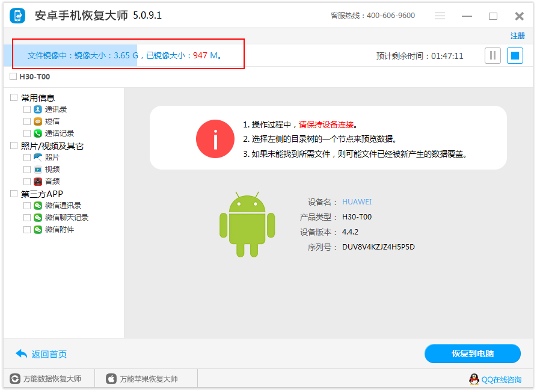This screenshot has height=392, width=537.
Task: Check the H30-T00 device checkbox
Action: [x=13, y=76]
